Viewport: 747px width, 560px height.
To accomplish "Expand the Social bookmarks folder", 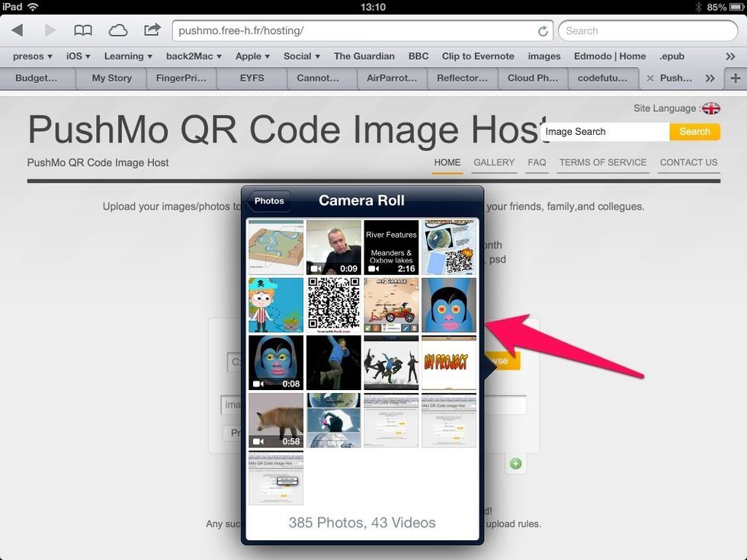I will (302, 56).
